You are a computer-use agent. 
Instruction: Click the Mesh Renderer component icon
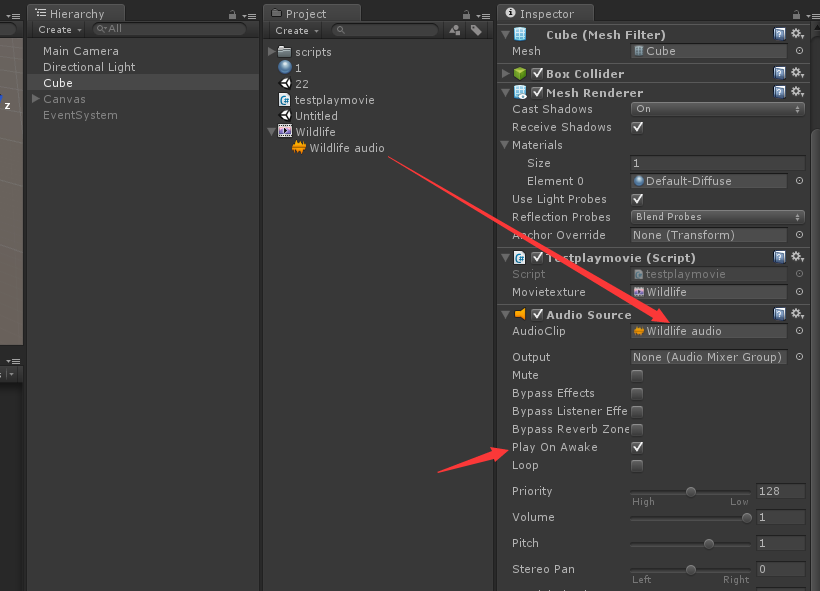(520, 91)
